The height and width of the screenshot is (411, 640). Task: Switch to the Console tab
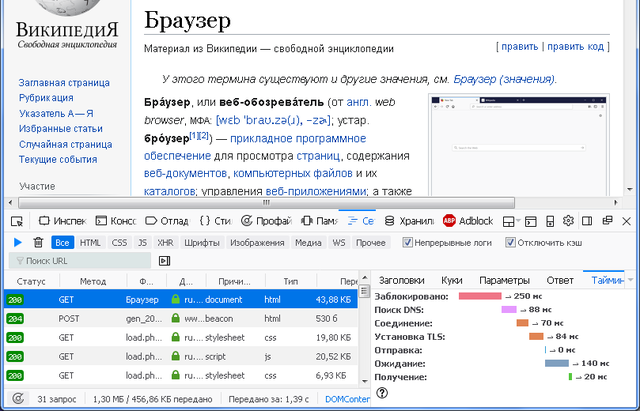pyautogui.click(x=116, y=221)
